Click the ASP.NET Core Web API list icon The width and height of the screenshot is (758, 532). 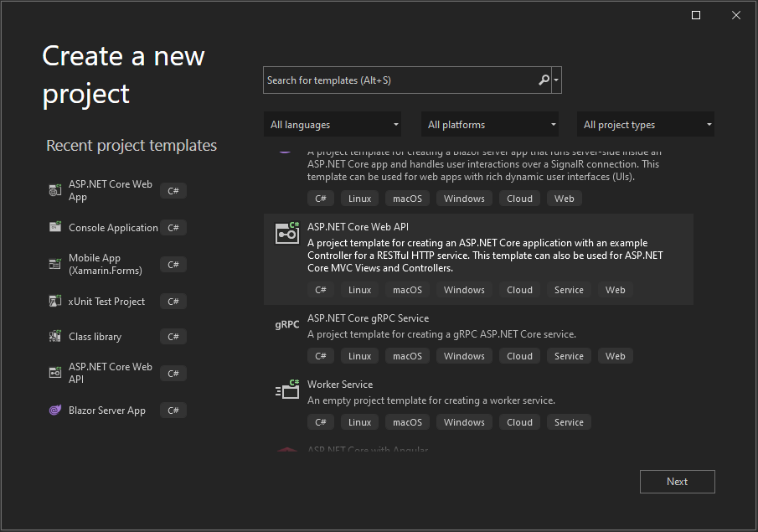tap(287, 233)
